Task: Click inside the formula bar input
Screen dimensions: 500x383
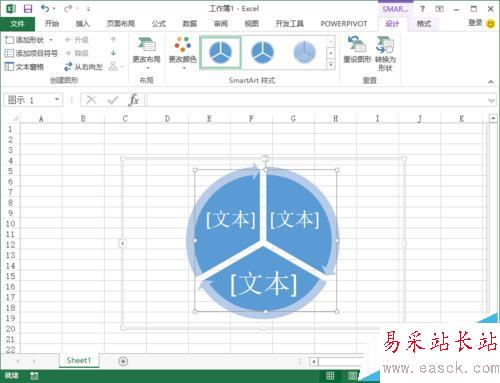Action: click(x=317, y=100)
